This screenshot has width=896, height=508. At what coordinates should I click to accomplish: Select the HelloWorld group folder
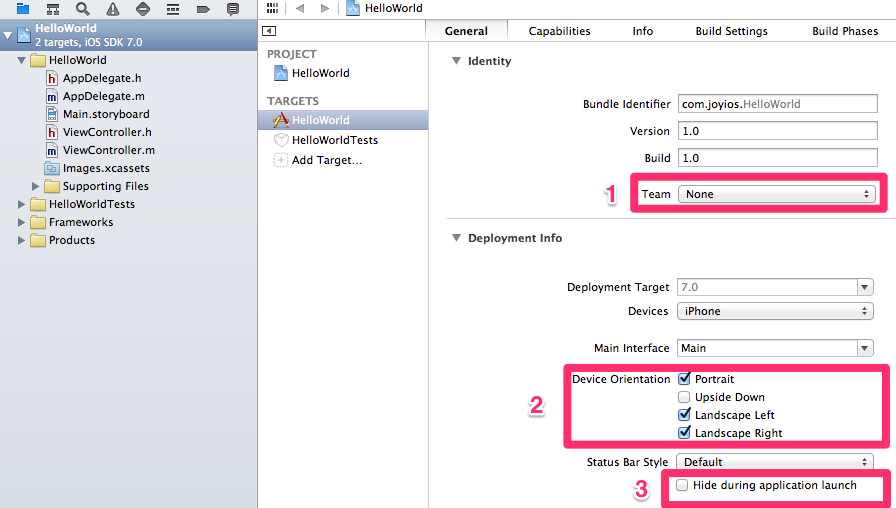(68, 60)
